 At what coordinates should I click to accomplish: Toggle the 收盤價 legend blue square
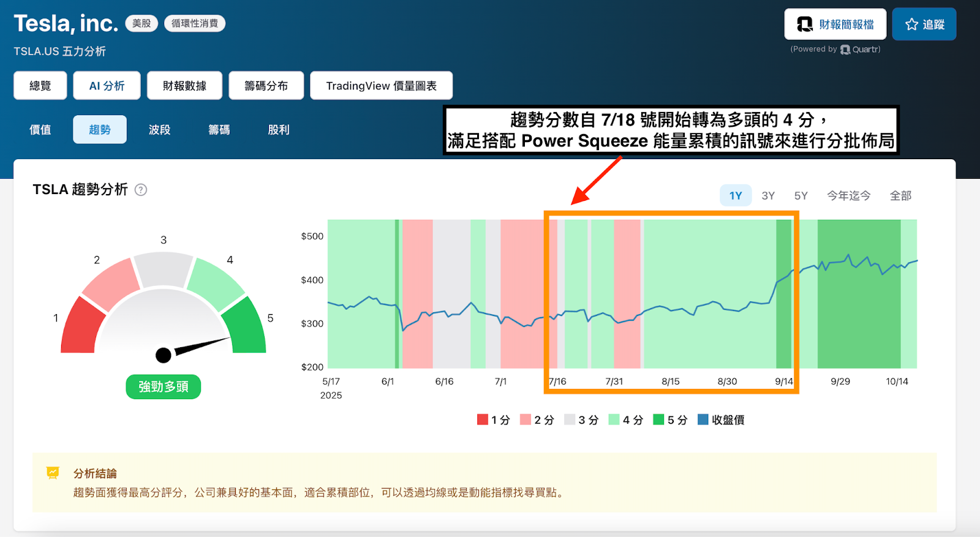(x=703, y=419)
